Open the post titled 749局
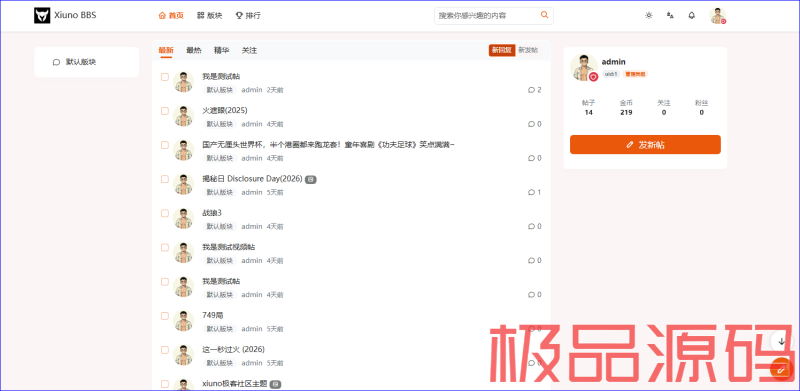The height and width of the screenshot is (391, 800). point(213,315)
